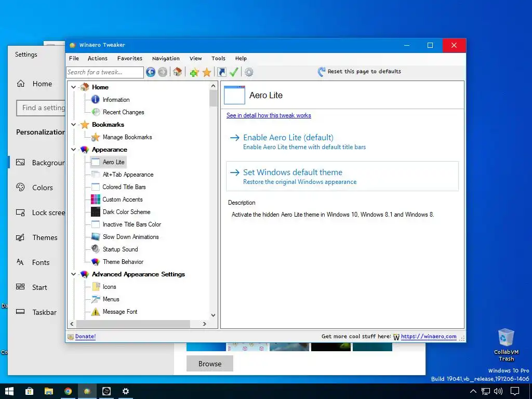Open Settings gear icon on taskbar
The height and width of the screenshot is (399, 532).
126,391
